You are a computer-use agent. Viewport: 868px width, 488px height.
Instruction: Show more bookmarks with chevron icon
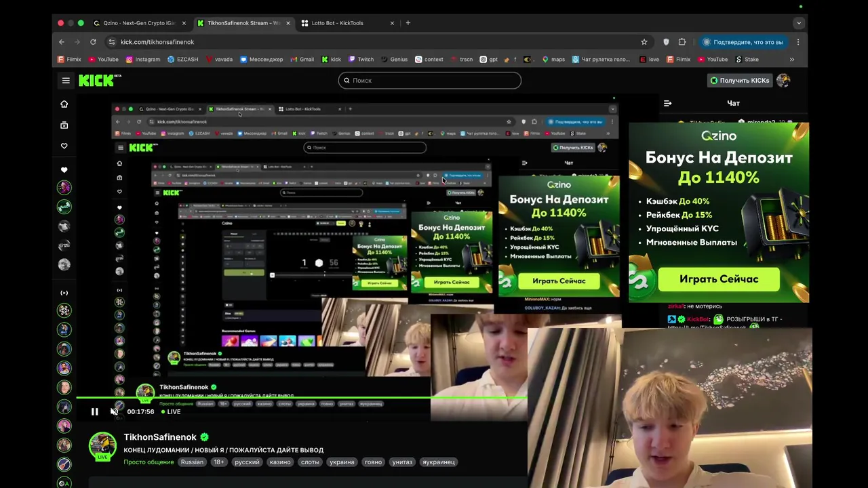(792, 60)
